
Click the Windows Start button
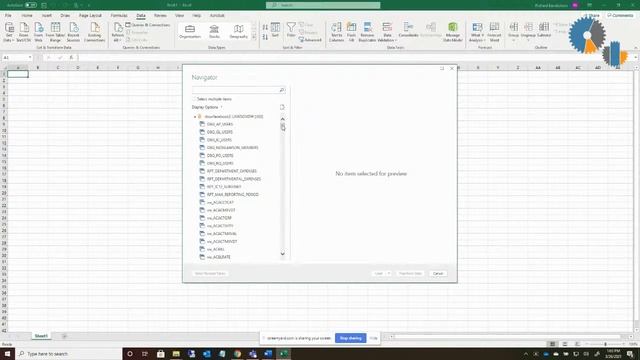point(7,353)
